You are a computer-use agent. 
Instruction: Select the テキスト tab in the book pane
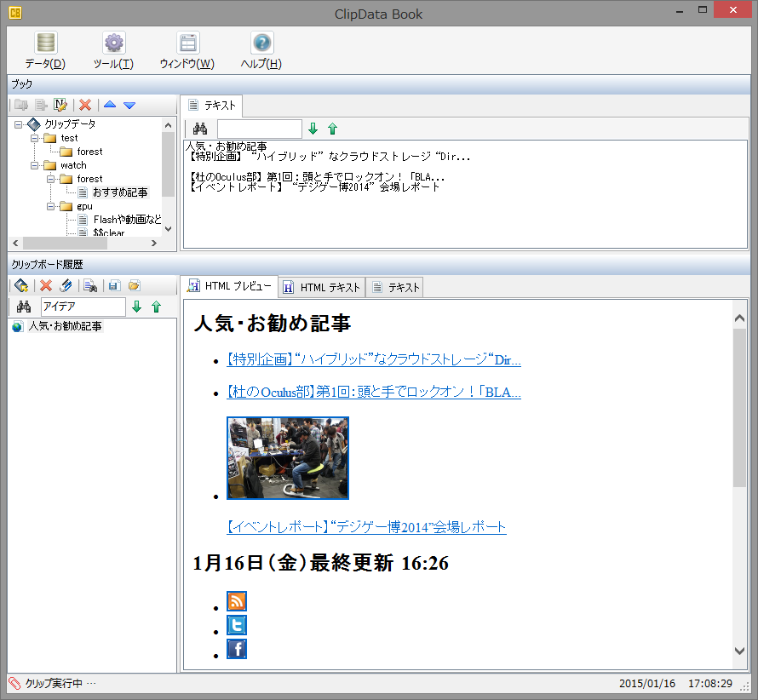tap(212, 106)
